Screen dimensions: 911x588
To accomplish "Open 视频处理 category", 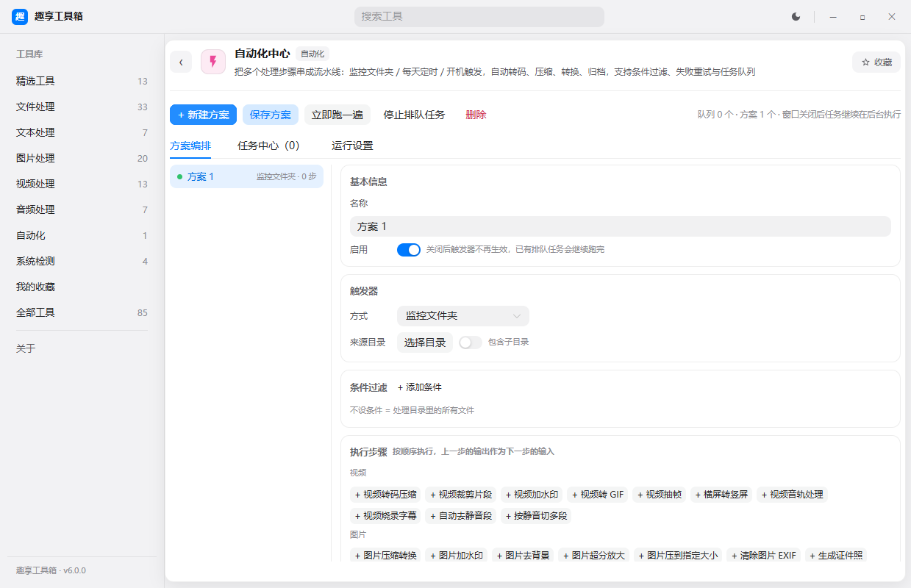I will (x=82, y=184).
